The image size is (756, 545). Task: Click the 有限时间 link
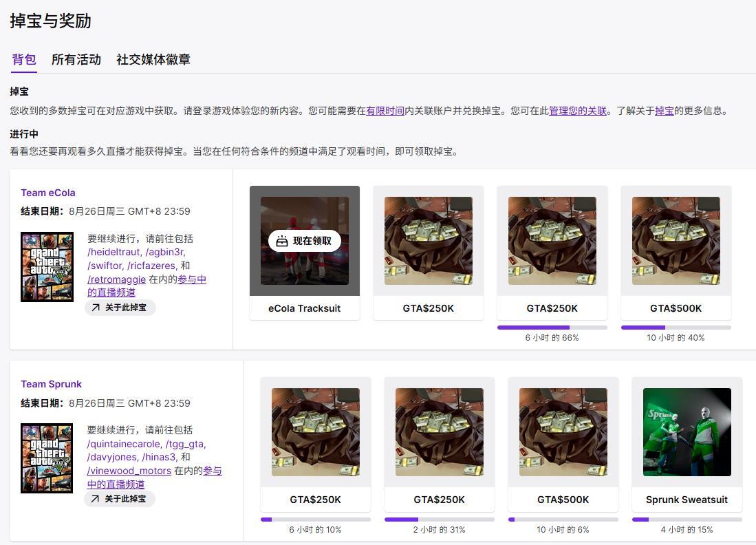[x=385, y=111]
